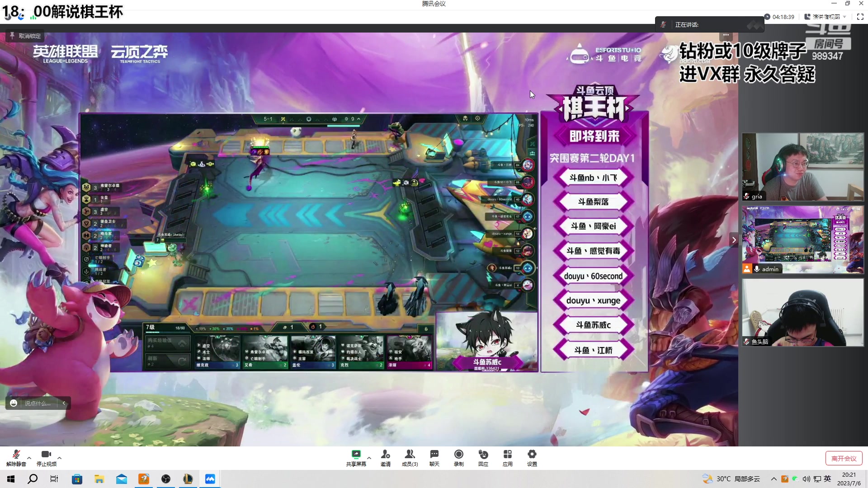Expand audio options arrow beside 解除静音
The image size is (868, 488).
(x=29, y=458)
